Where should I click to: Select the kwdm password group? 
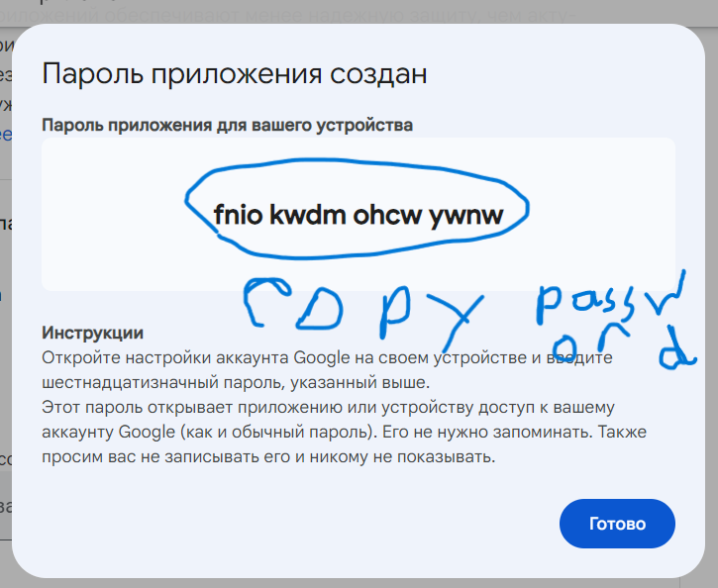pos(307,214)
